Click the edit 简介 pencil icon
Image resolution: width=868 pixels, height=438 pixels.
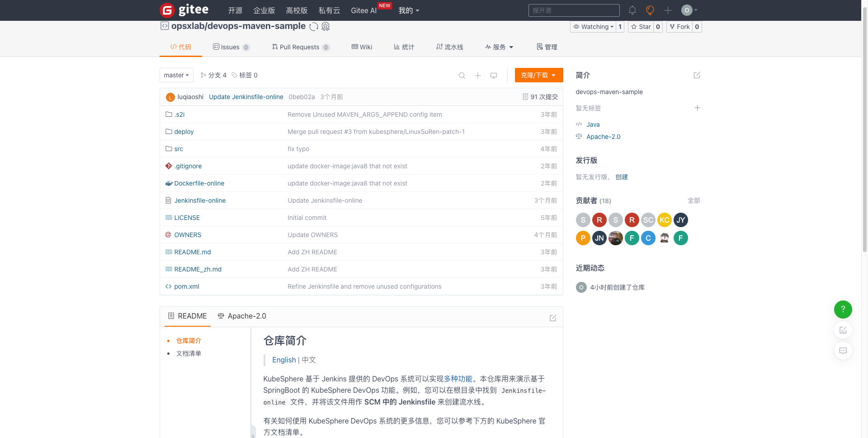click(x=697, y=75)
